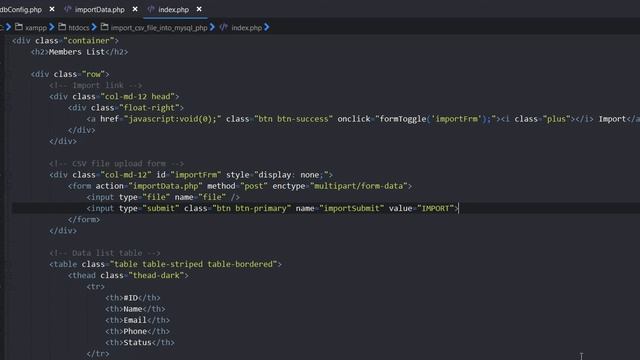Click the index.php tab file icon
This screenshot has width=640, height=360.
click(151, 9)
